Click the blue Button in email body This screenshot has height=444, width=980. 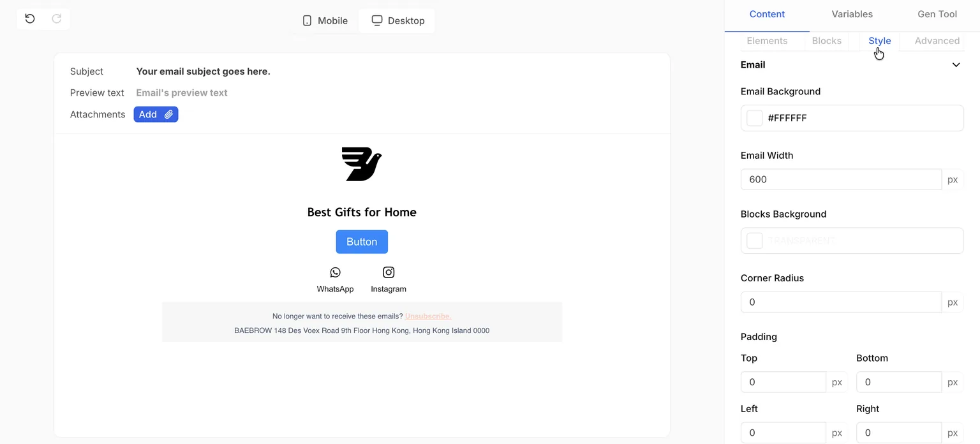coord(362,242)
